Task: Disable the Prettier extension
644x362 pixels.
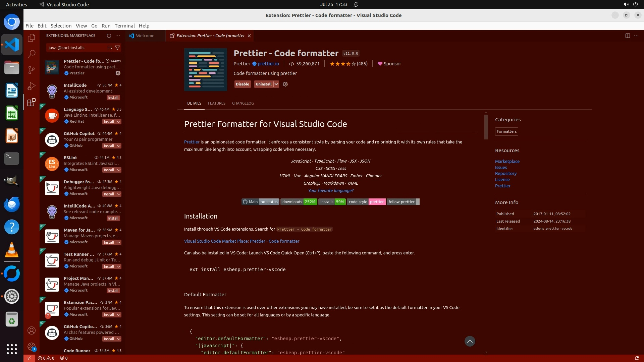Action: coord(242,84)
